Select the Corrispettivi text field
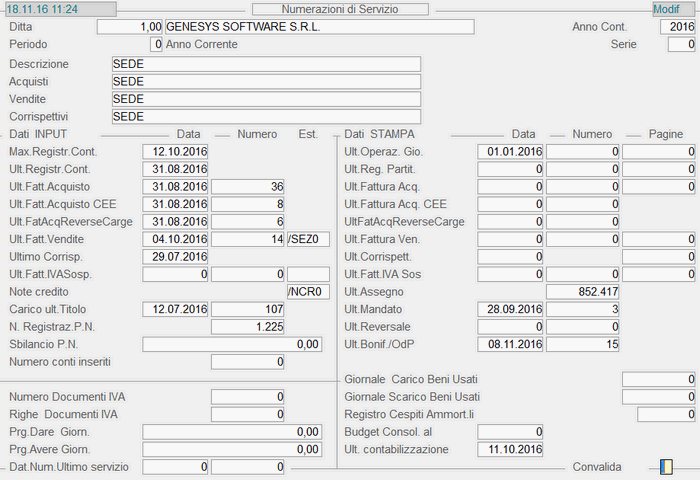The height and width of the screenshot is (480, 700). pyautogui.click(x=266, y=117)
